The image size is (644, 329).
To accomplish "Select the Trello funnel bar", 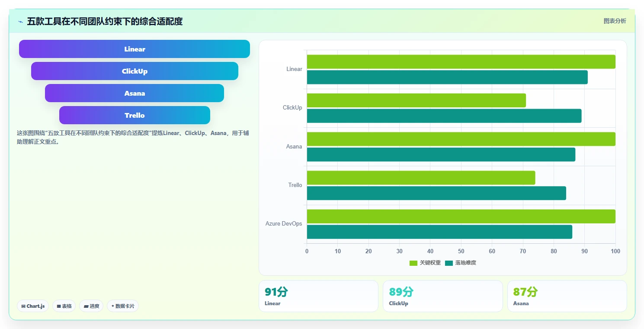I will click(135, 115).
